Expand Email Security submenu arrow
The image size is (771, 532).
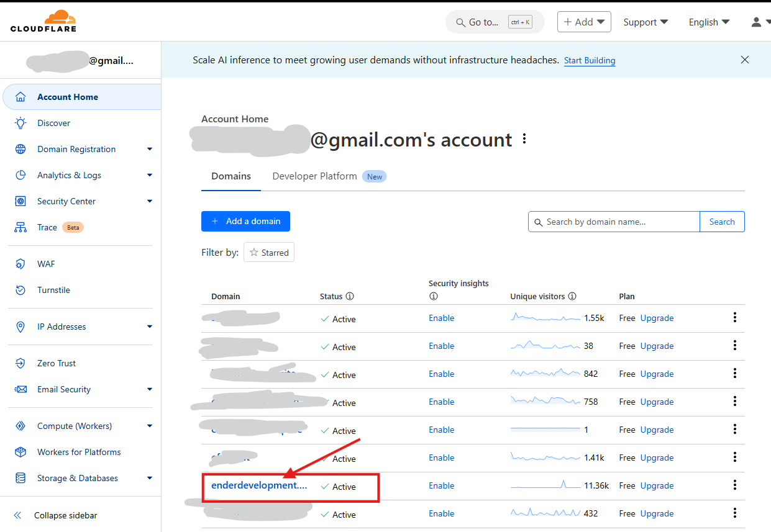150,389
